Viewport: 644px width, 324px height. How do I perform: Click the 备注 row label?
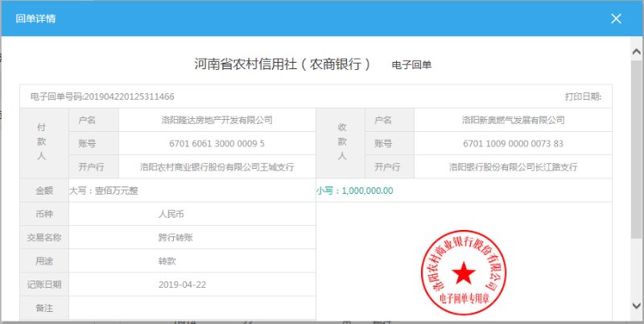[x=44, y=308]
